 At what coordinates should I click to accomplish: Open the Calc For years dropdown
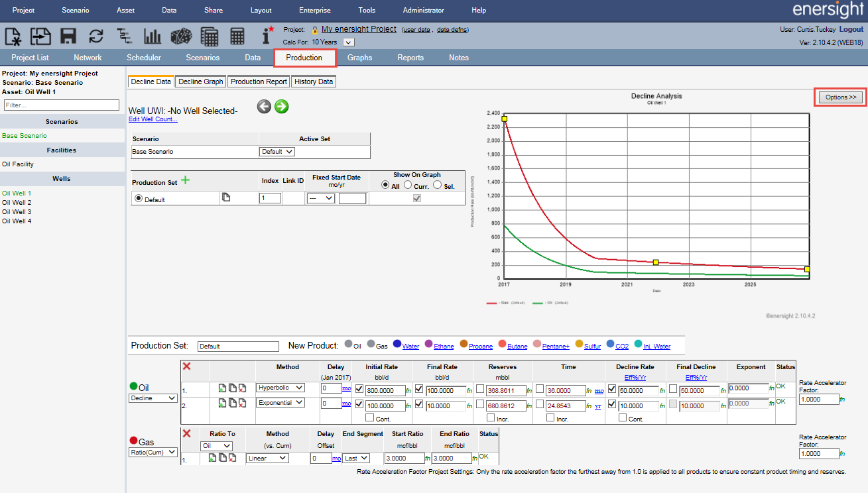(x=349, y=42)
